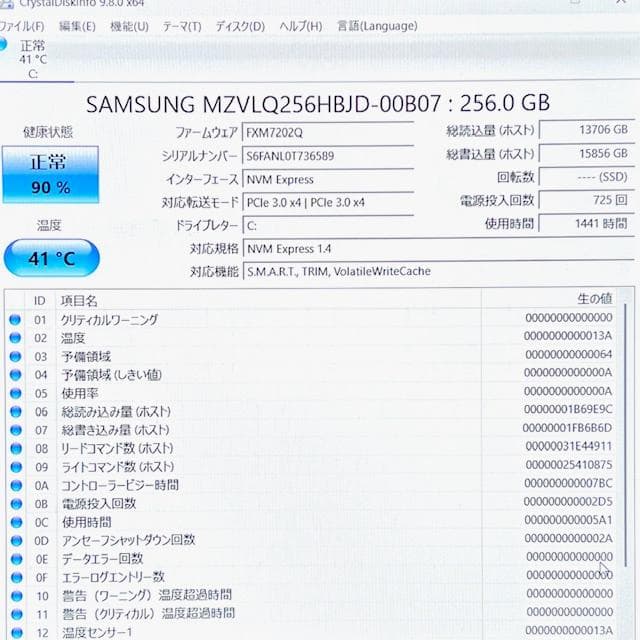640x640 pixels.
Task: Click raw value 0000025410875
Action: pyautogui.click(x=569, y=465)
